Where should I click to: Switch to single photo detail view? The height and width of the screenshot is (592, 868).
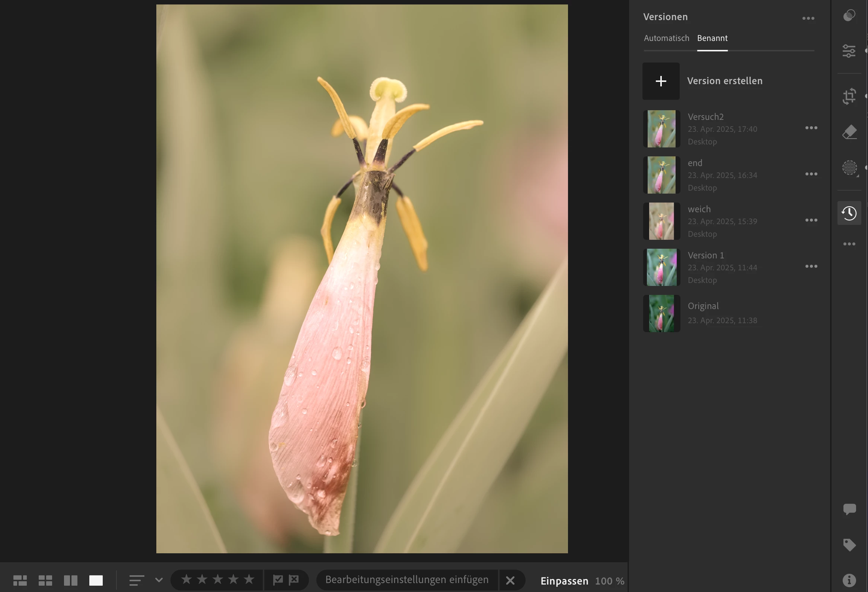96,580
